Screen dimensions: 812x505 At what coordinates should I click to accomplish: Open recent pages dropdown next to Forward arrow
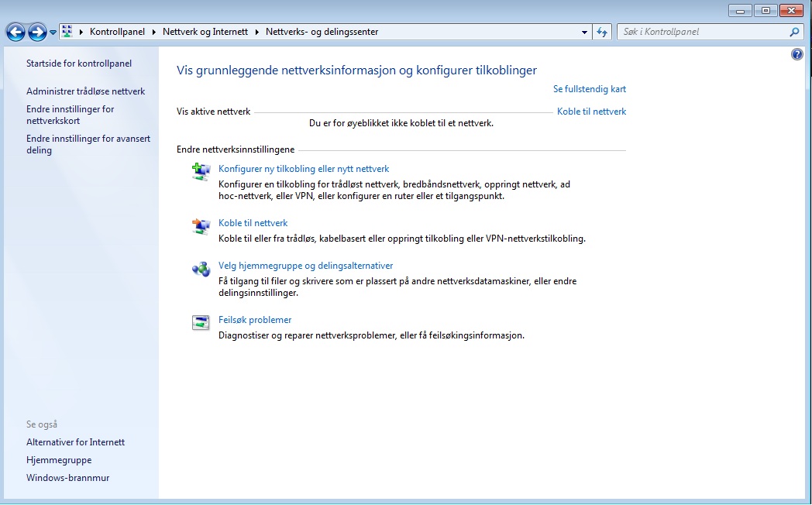coord(53,32)
